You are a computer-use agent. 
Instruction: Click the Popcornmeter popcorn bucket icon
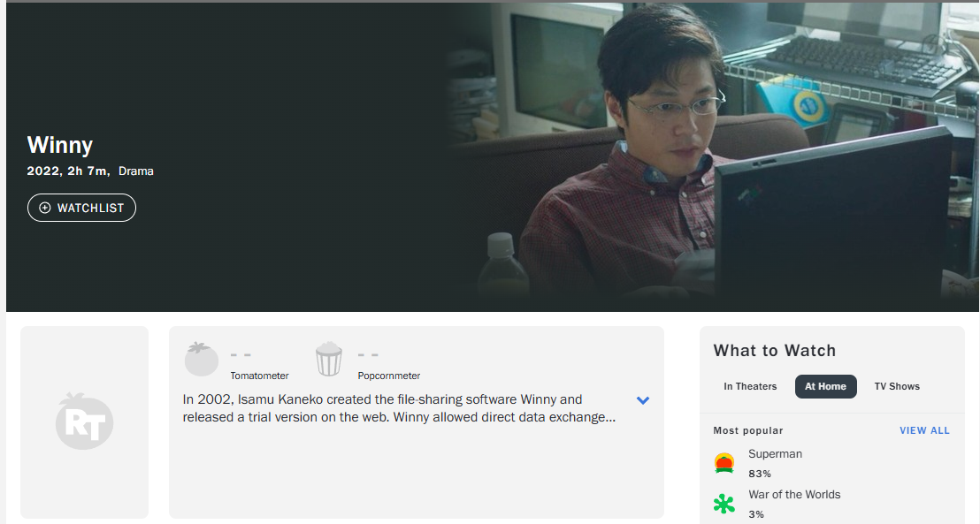[x=329, y=359]
